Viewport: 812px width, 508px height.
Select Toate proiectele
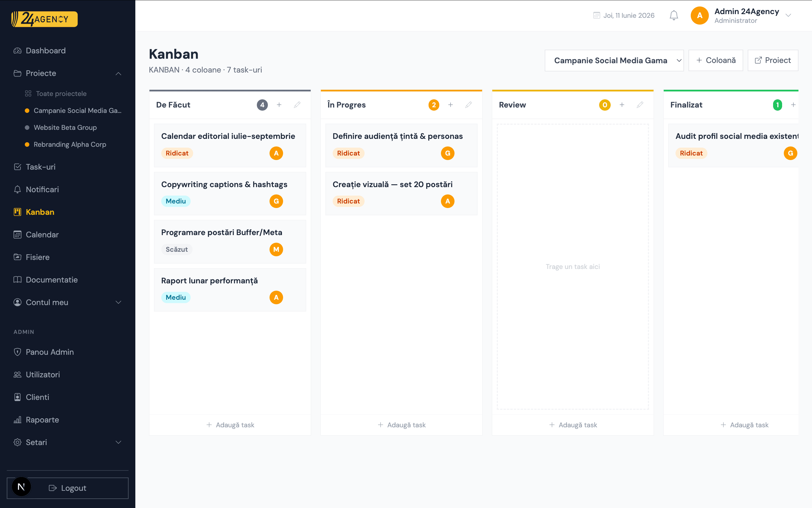(x=61, y=94)
